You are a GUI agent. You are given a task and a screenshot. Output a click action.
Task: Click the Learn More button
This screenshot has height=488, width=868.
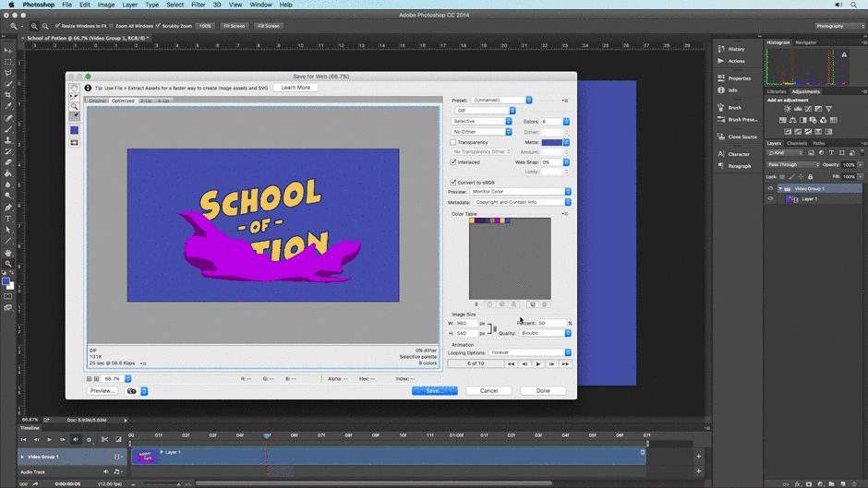click(295, 88)
